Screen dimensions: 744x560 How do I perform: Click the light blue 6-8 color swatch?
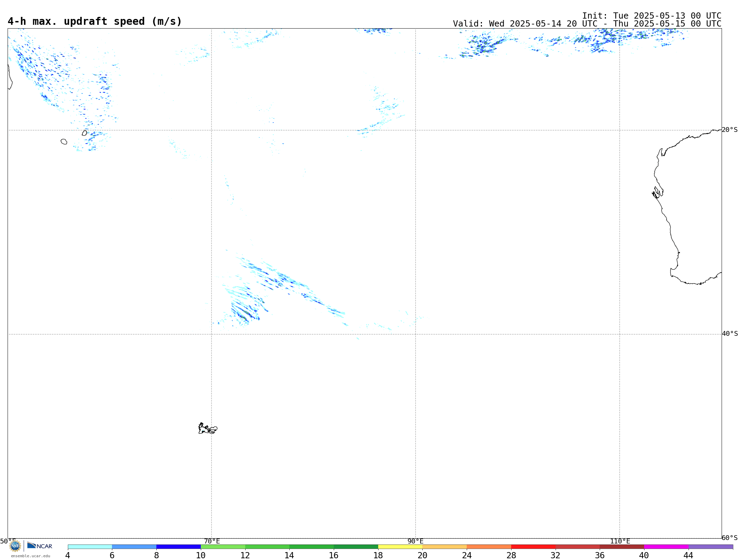134,547
